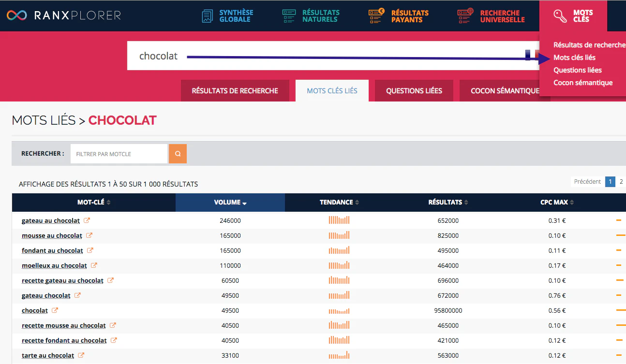
Task: Open Synthèse Globale section
Action: coord(227,16)
